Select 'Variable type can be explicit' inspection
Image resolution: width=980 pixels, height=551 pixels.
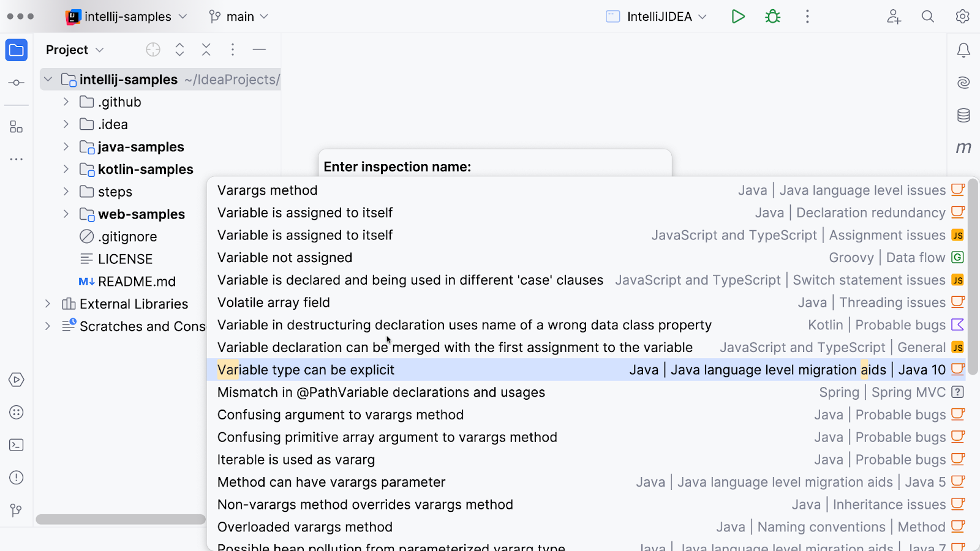(306, 370)
